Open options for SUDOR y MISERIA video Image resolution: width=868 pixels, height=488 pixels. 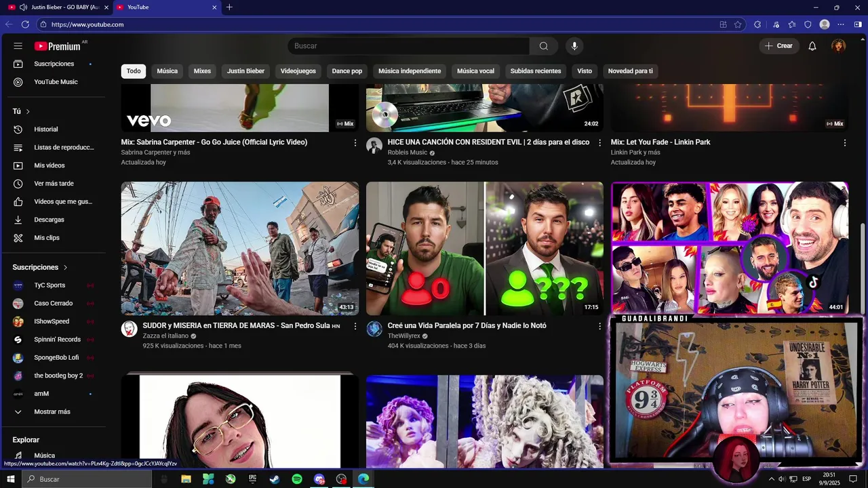pyautogui.click(x=355, y=327)
